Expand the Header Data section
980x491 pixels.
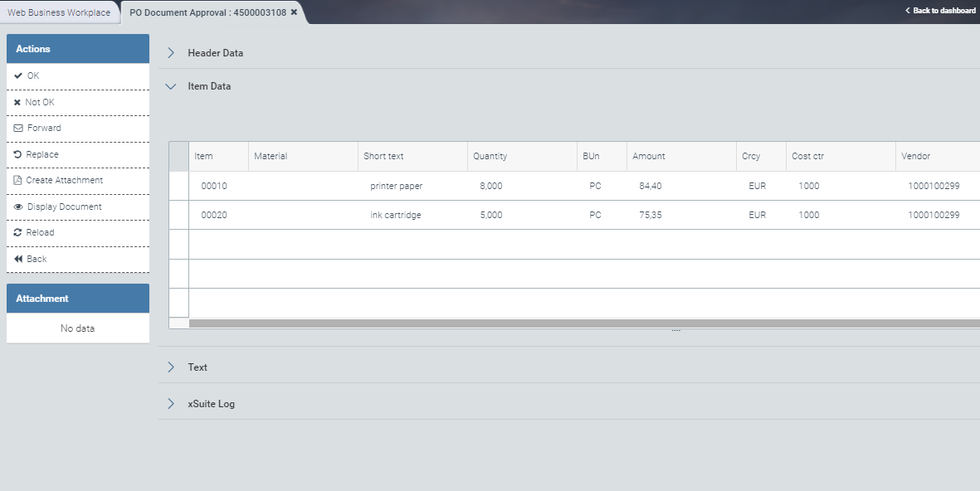coord(171,53)
